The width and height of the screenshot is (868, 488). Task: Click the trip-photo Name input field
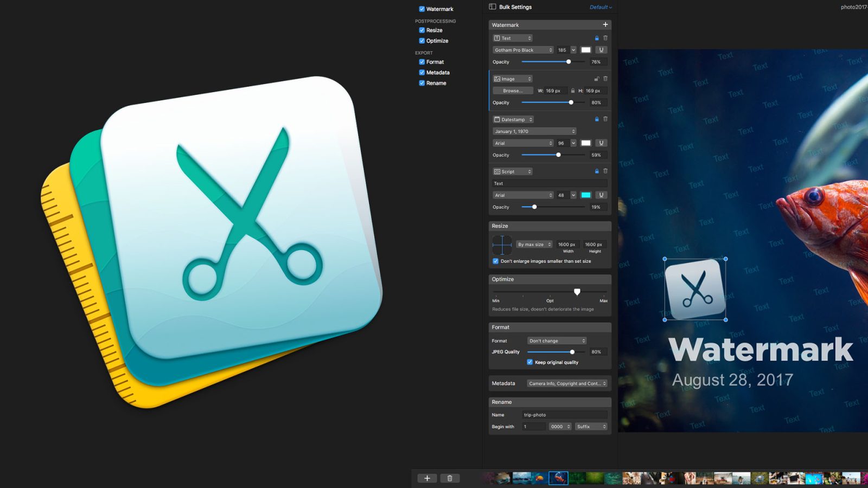click(x=564, y=415)
